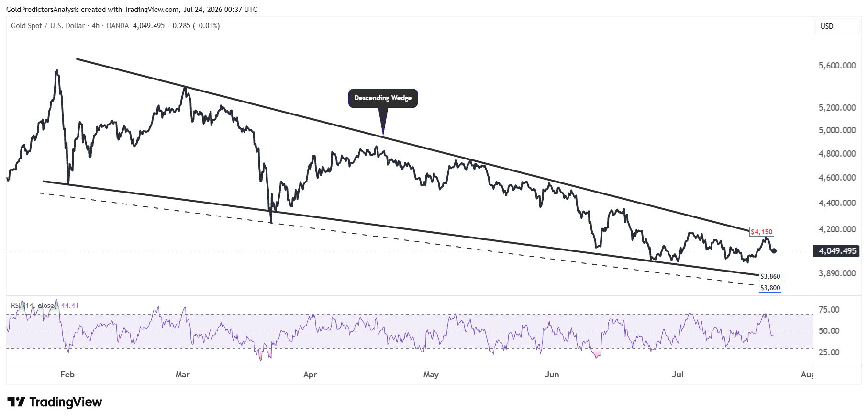Click the Apr label on time axis

pos(310,375)
